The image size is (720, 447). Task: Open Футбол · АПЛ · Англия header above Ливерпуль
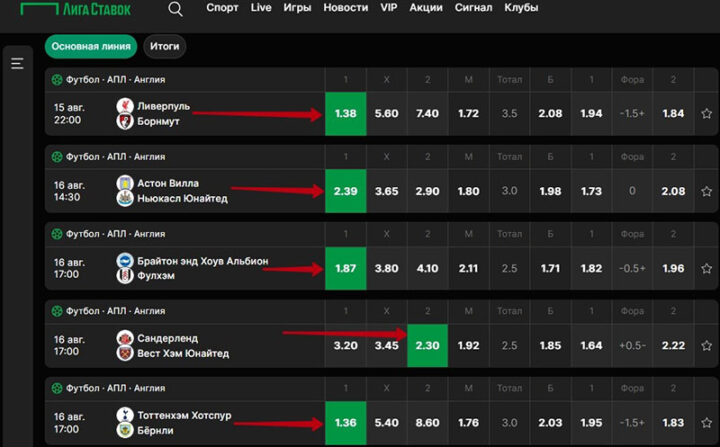click(x=115, y=79)
